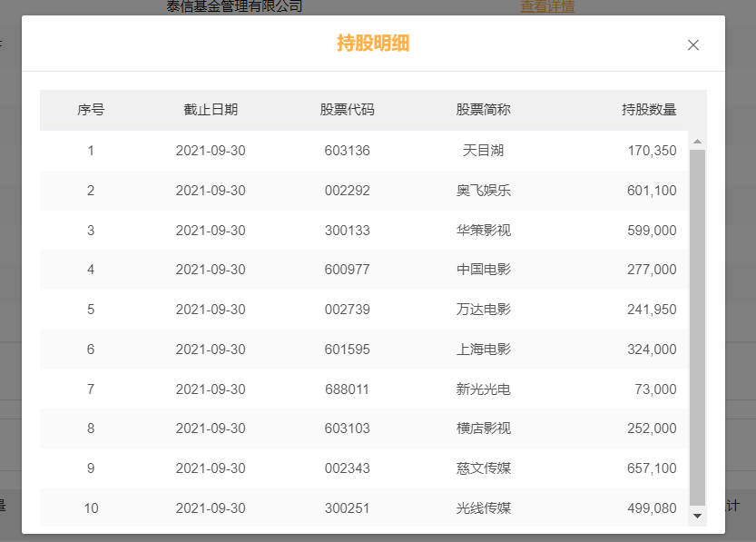Select stock name 中国电影
The width and height of the screenshot is (756, 542).
point(484,270)
